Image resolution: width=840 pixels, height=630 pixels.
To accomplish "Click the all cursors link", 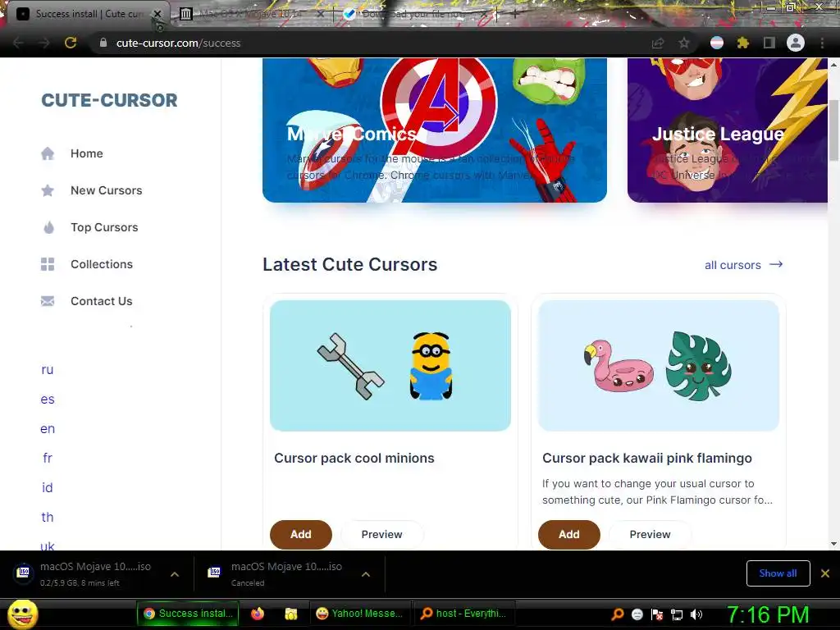I will [x=743, y=265].
